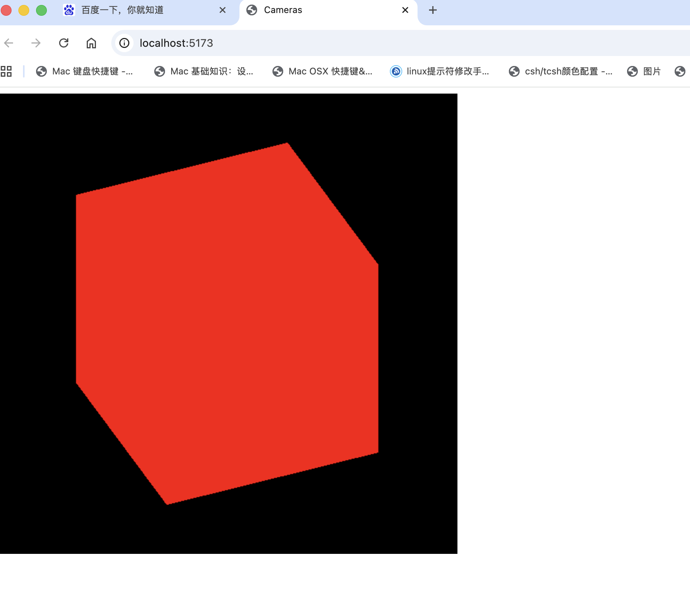
Task: Click the last globe bookmark icon
Action: [x=680, y=71]
